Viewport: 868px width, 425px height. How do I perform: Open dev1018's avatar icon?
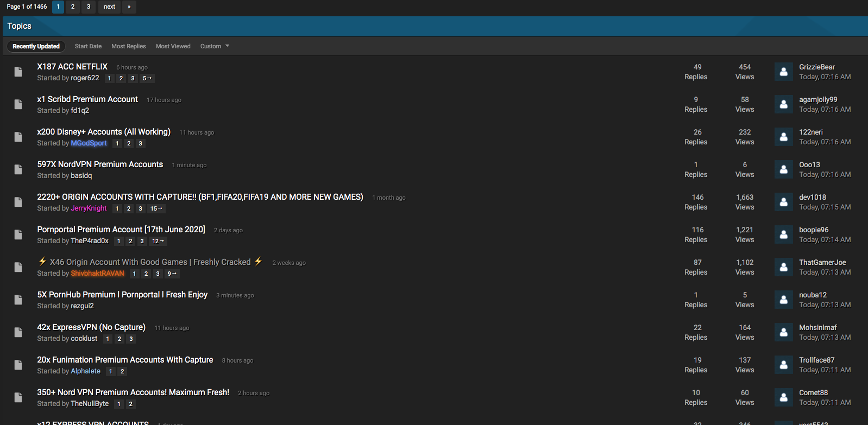pyautogui.click(x=783, y=202)
